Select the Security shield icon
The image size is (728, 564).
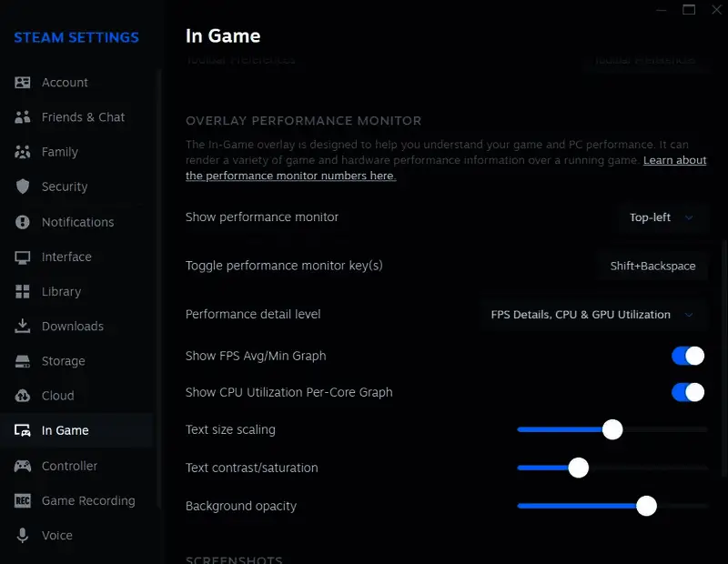point(23,186)
